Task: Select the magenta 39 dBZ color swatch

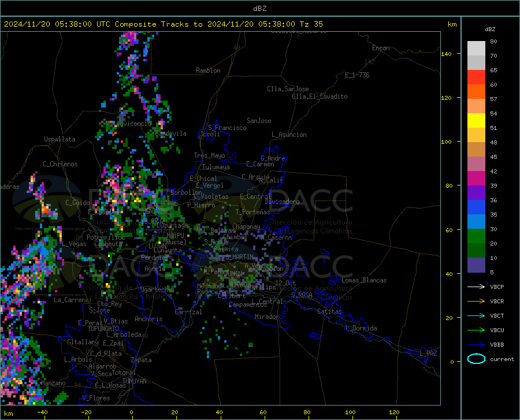Action: pos(476,179)
